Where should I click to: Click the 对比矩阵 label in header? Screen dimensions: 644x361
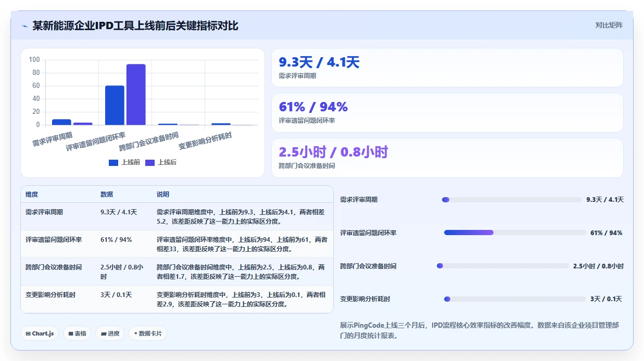pyautogui.click(x=609, y=25)
